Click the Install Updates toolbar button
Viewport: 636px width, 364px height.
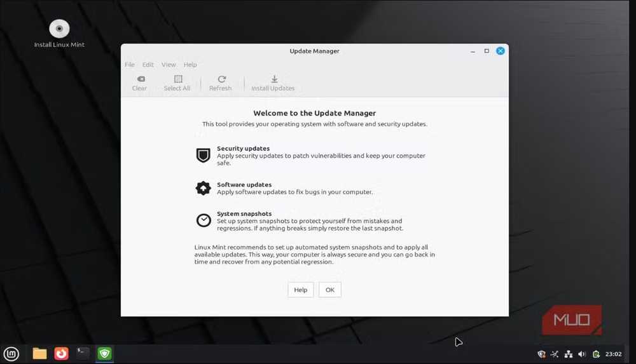273,83
